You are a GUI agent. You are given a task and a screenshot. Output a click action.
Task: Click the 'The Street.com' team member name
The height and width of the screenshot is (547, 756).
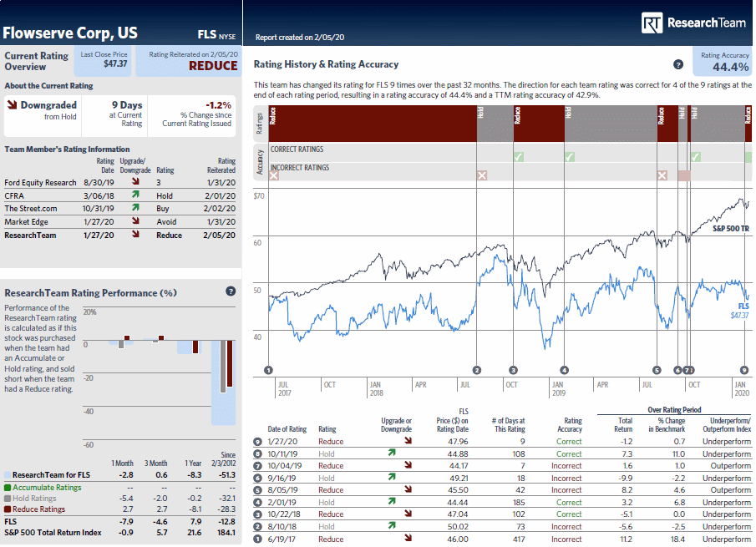[x=31, y=209]
